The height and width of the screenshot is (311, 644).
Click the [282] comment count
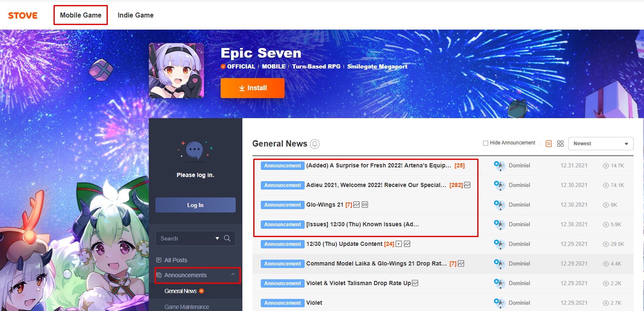pyautogui.click(x=456, y=185)
